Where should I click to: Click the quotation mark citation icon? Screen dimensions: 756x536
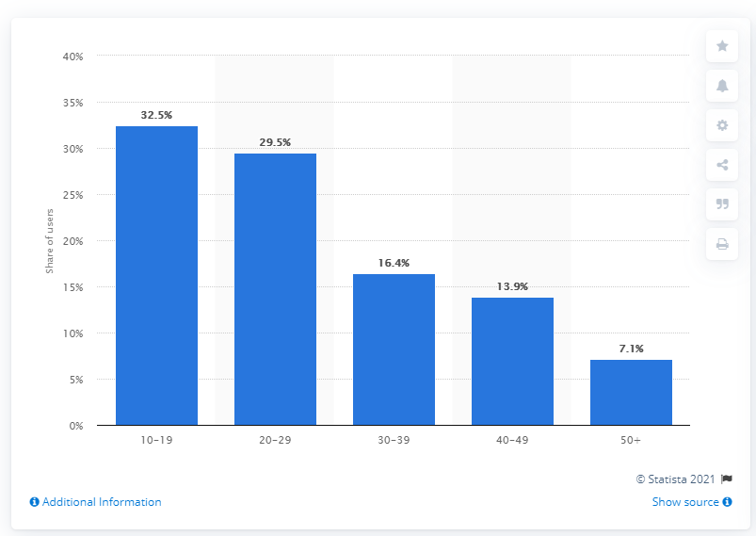coord(722,204)
